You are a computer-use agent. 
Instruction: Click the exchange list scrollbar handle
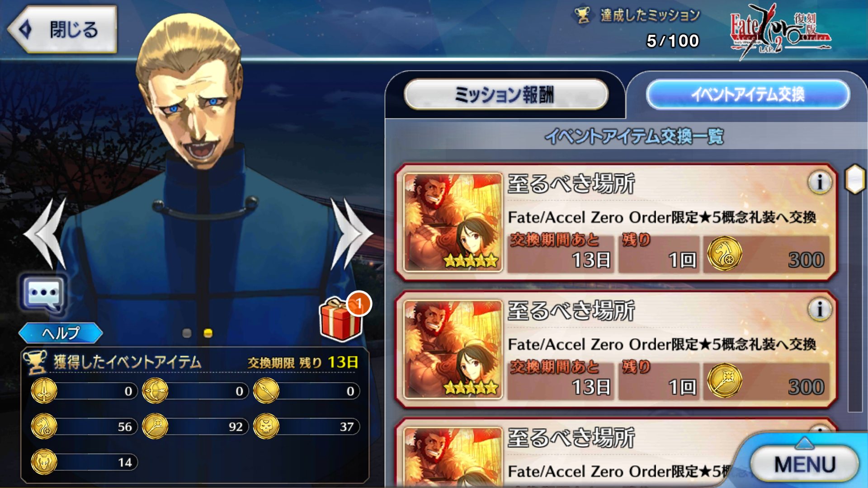(x=855, y=179)
